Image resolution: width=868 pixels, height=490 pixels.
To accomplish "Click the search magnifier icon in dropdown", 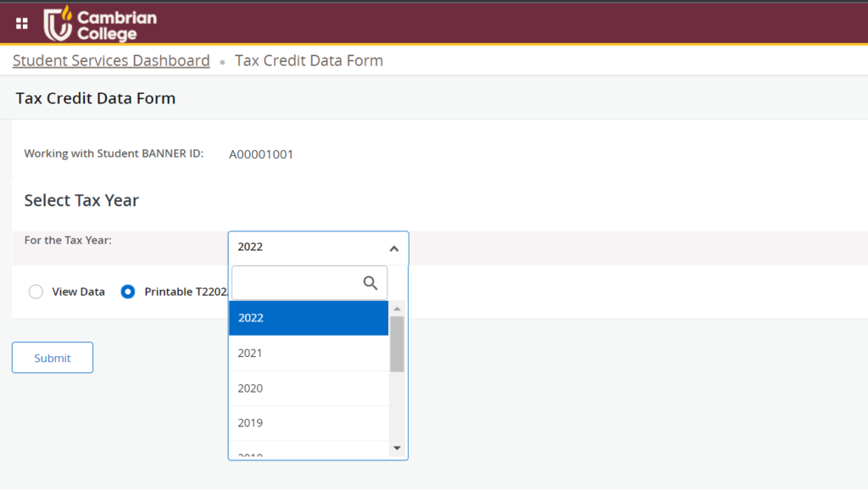I will pyautogui.click(x=370, y=283).
